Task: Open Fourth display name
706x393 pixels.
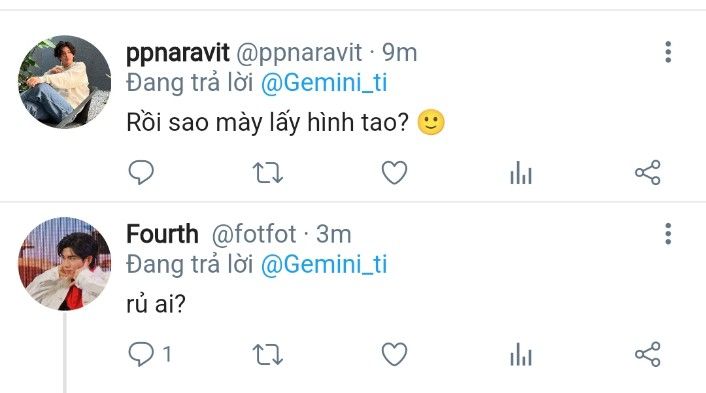Action: pyautogui.click(x=162, y=234)
